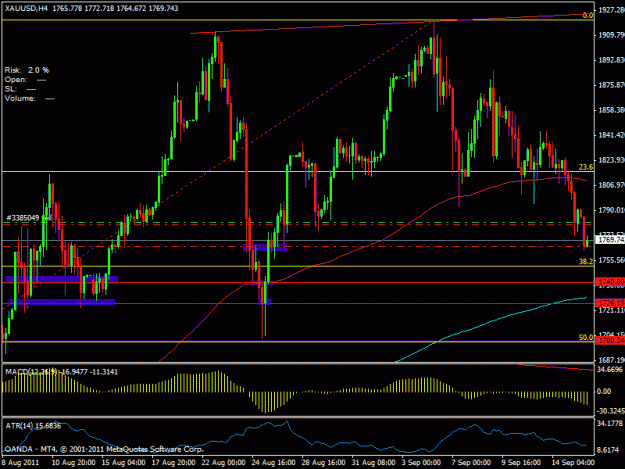Click the 28 Aug 16:00 time label
The height and width of the screenshot is (469, 625).
tap(323, 463)
